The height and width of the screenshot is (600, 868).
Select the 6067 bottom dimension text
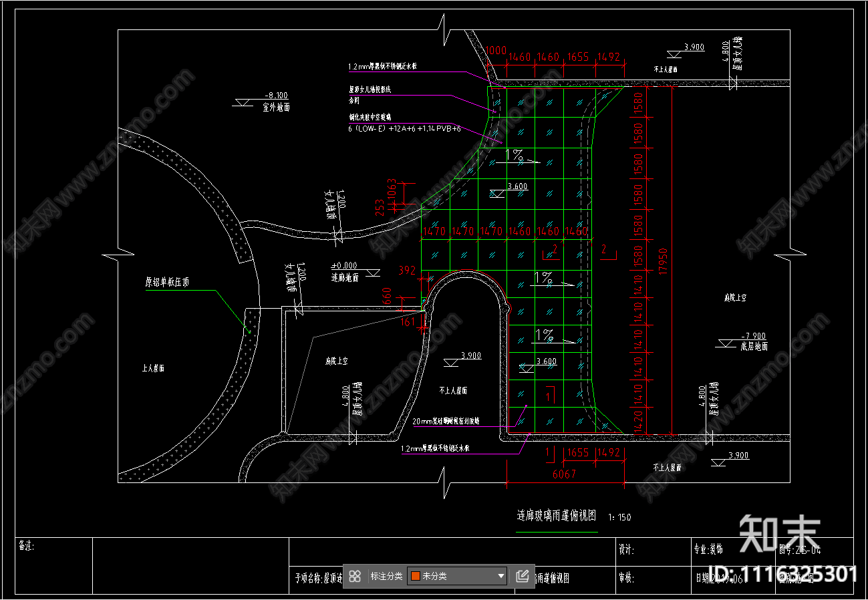pos(565,474)
